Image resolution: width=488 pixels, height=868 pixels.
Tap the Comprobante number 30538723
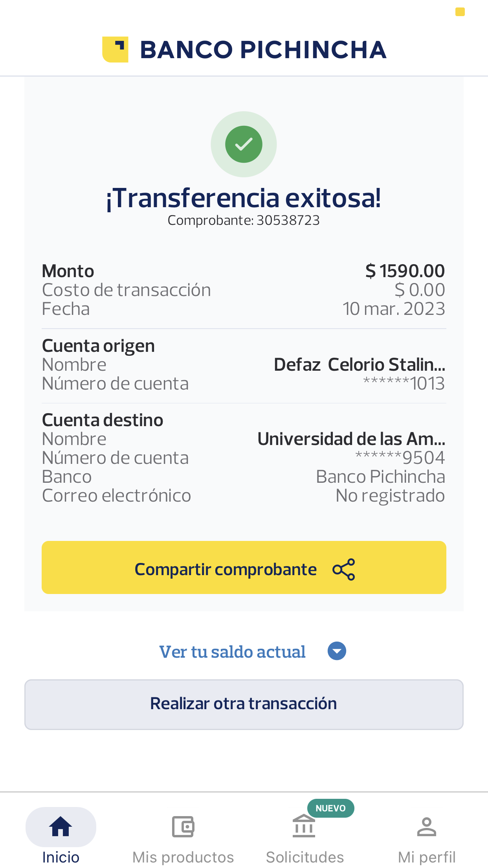point(288,221)
